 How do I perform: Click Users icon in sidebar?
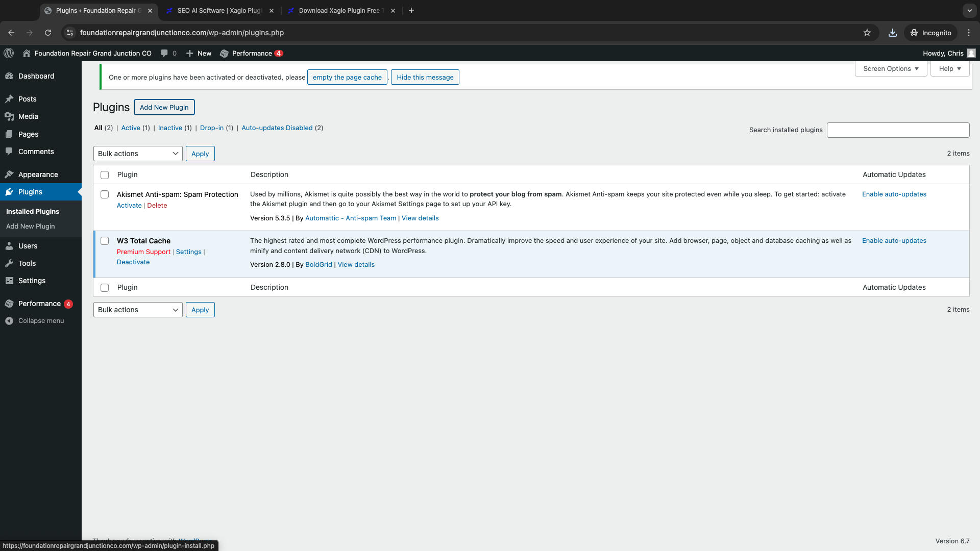tap(9, 246)
